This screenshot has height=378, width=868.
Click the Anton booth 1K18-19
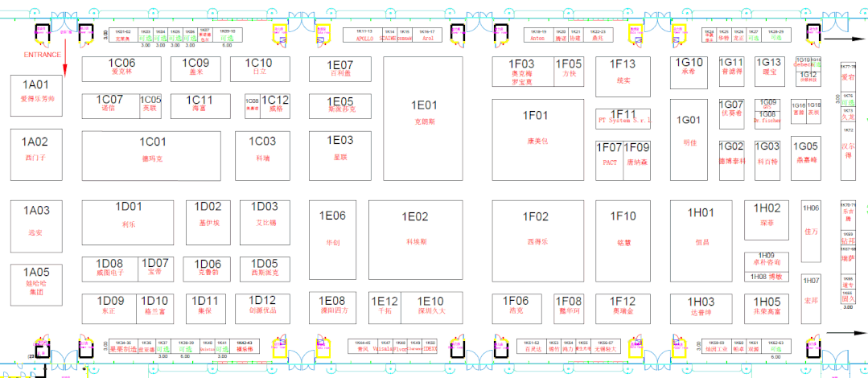pos(538,35)
